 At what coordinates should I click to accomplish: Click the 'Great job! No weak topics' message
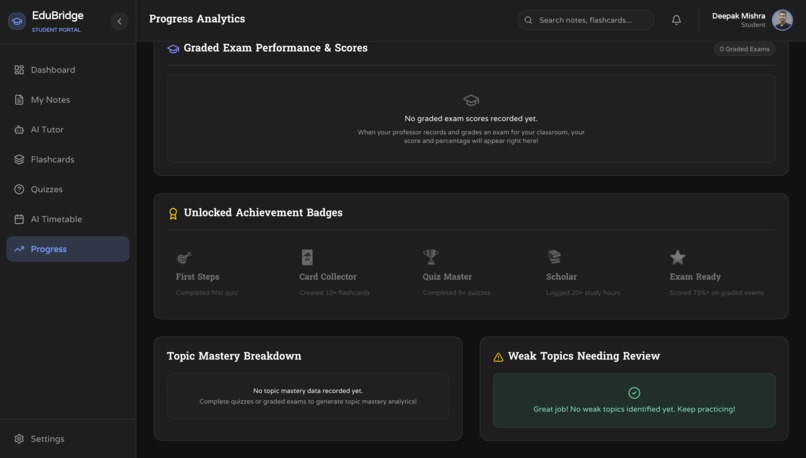(634, 409)
